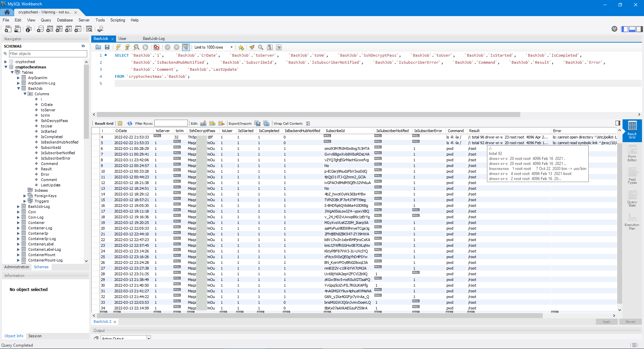The image size is (644, 349).
Task: Export recordset to an external file
Action: [x=257, y=123]
